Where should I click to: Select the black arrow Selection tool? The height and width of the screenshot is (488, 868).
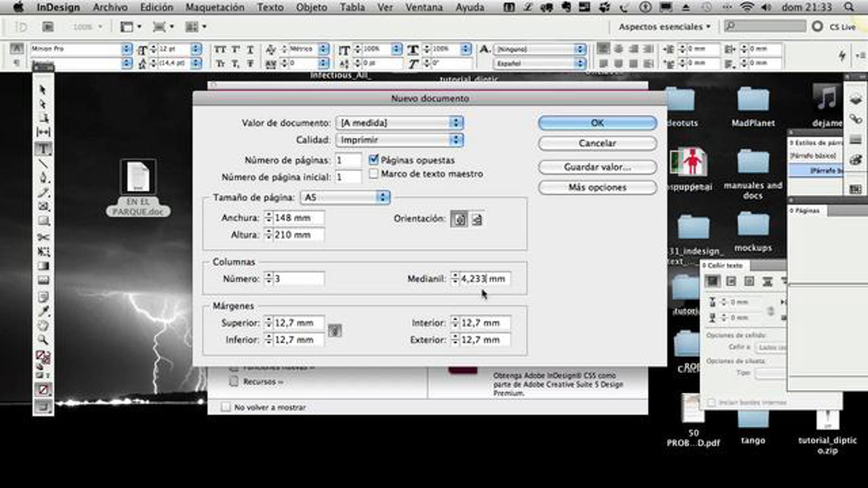[42, 89]
